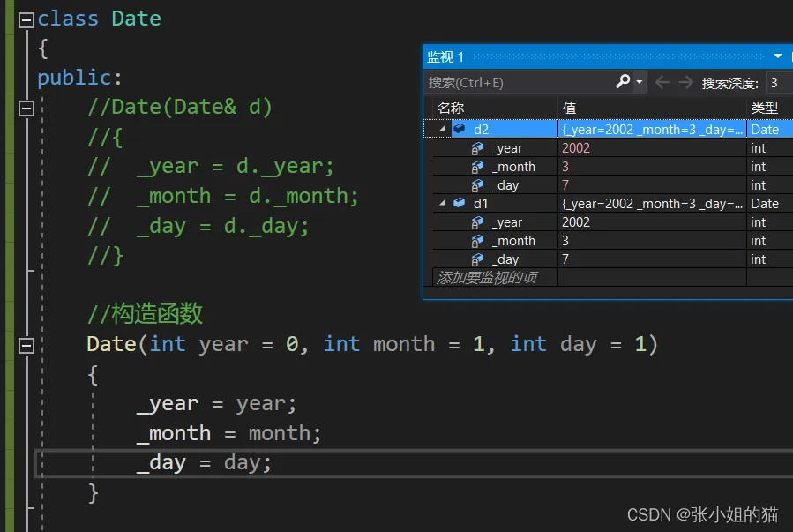This screenshot has width=793, height=532.
Task: Click the d1 object cube icon
Action: point(460,203)
